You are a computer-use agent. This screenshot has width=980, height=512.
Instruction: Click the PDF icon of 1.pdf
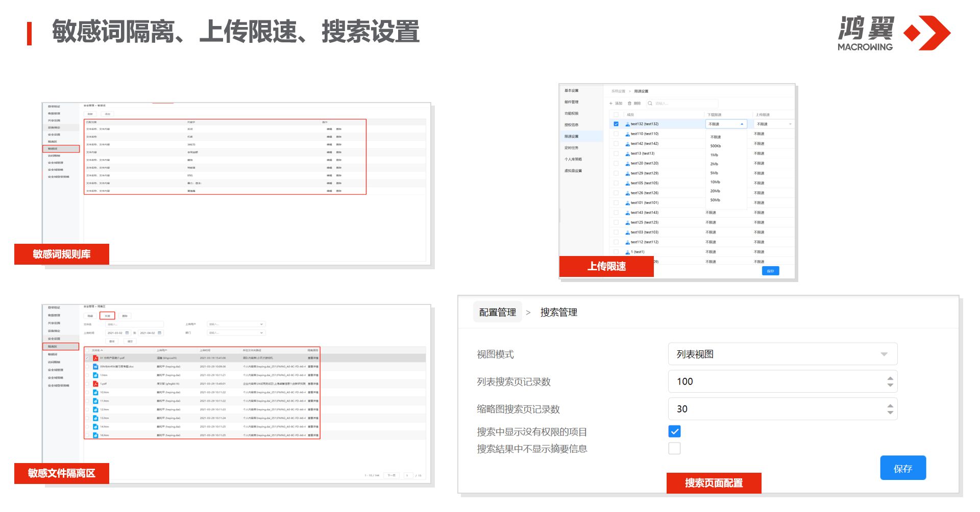pyautogui.click(x=95, y=384)
